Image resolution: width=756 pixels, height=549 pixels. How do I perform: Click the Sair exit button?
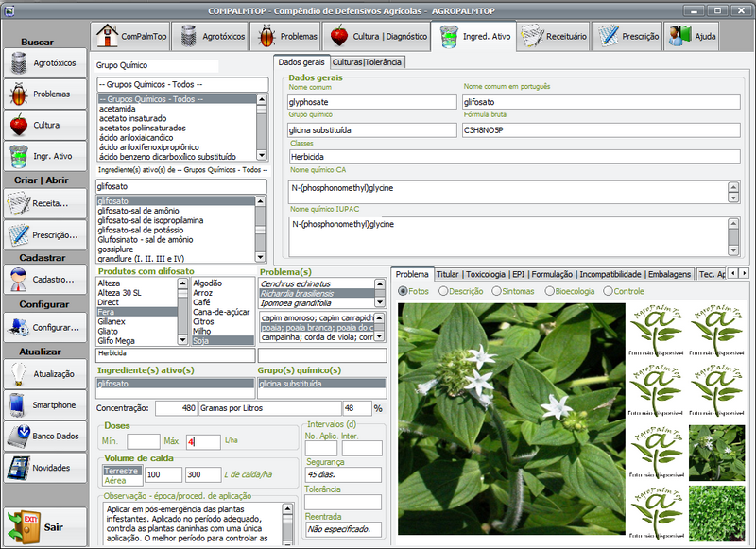(x=44, y=527)
